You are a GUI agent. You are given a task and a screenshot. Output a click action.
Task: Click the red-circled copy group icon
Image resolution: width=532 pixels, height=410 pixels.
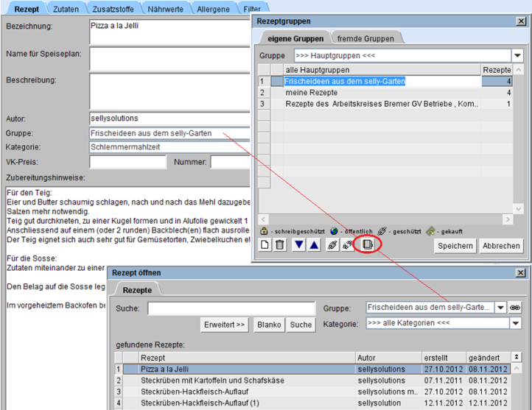click(x=366, y=245)
